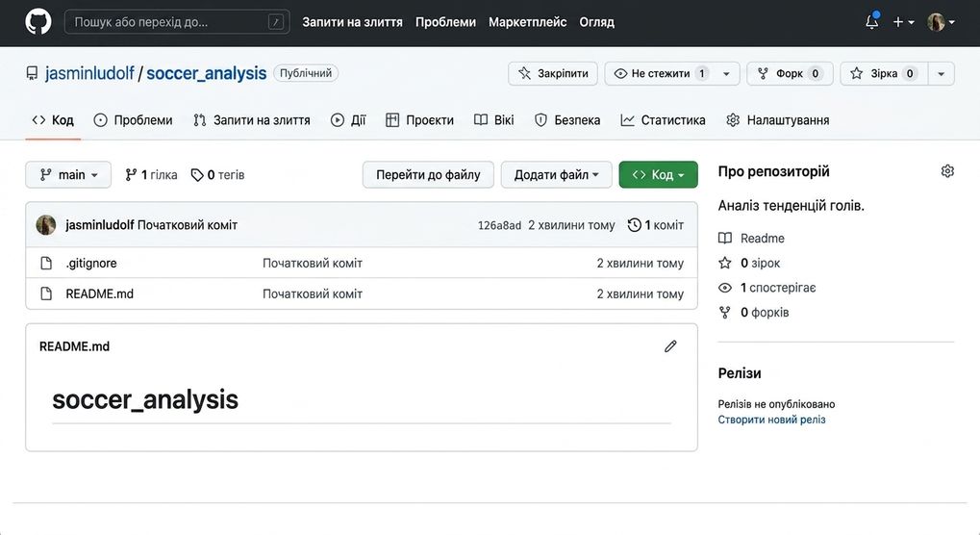Image resolution: width=980 pixels, height=535 pixels.
Task: Edit README with the pencil icon
Action: tap(670, 346)
